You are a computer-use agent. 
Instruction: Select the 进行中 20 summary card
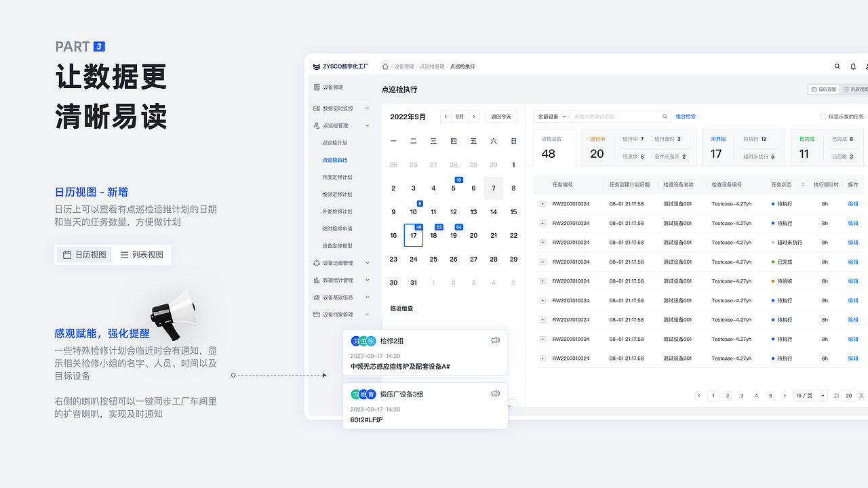639,147
